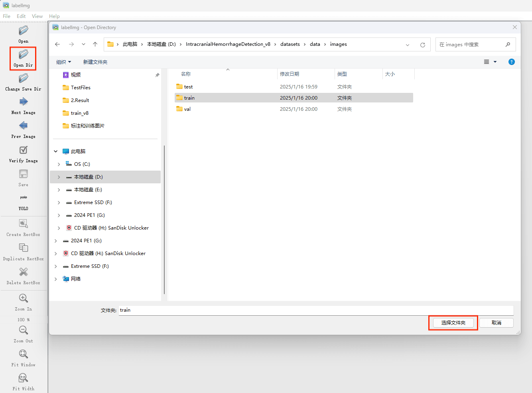Open the 组织 dropdown menu
Viewport: 532px width, 393px height.
pos(63,62)
